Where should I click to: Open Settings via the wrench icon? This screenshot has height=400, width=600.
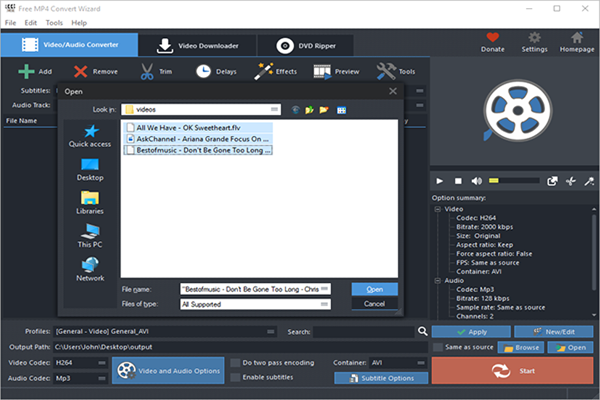[534, 40]
